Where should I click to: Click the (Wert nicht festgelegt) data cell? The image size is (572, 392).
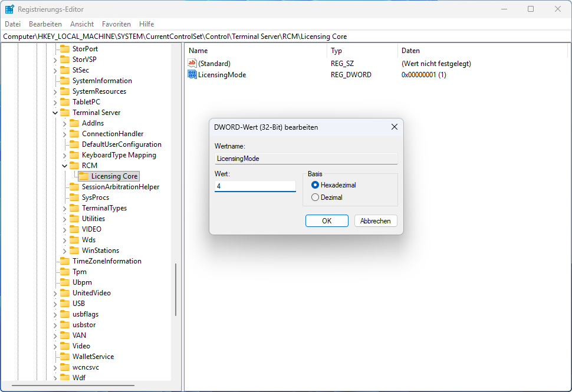click(x=436, y=64)
